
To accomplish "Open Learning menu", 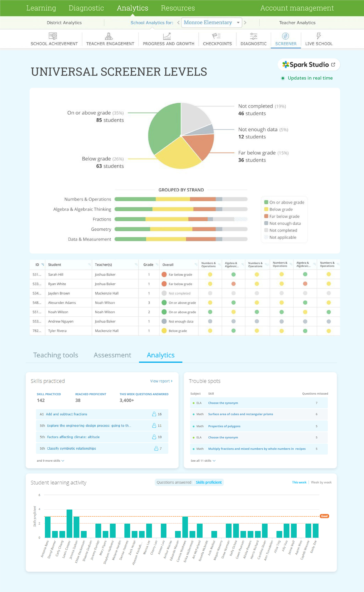I will point(41,8).
